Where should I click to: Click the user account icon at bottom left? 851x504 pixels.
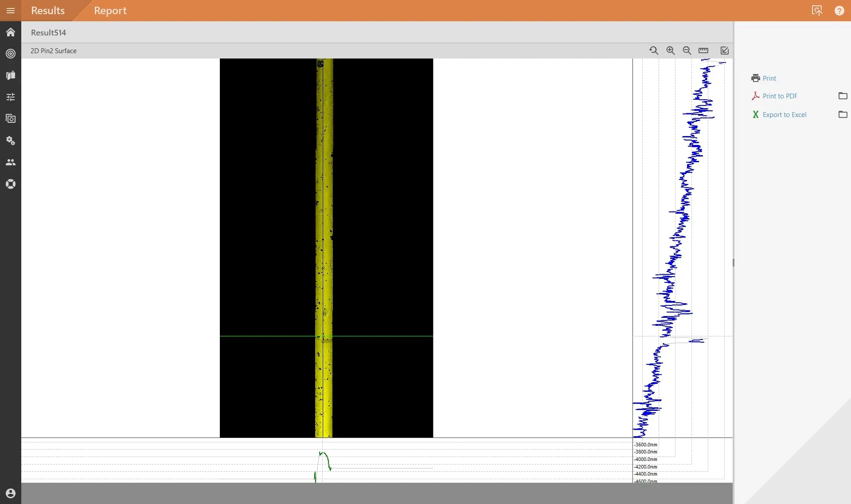pyautogui.click(x=10, y=493)
